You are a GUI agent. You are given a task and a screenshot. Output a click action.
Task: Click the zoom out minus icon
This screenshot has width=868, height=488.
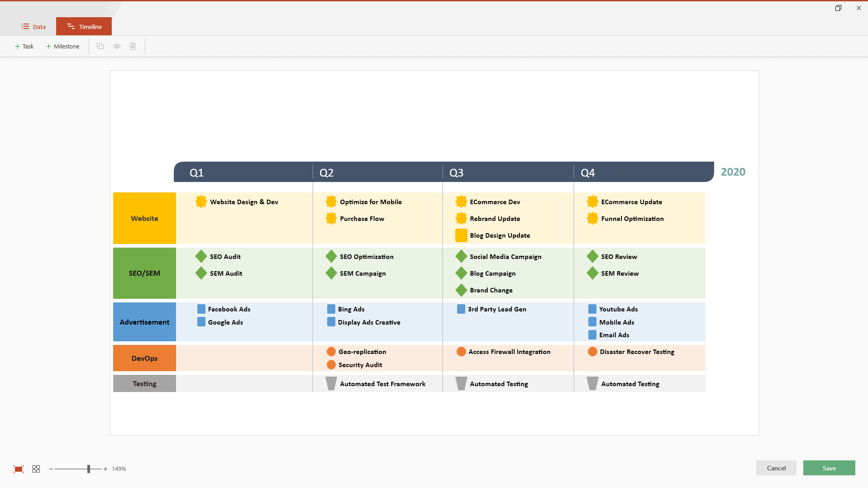(x=51, y=469)
